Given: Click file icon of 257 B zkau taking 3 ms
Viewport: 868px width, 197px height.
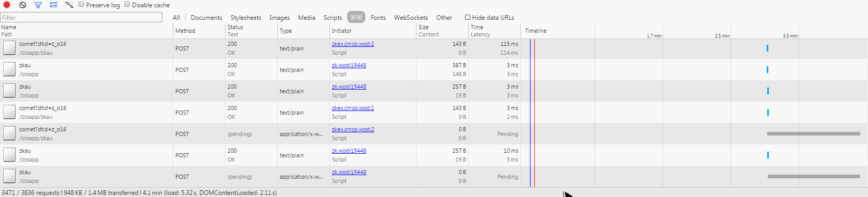Looking at the screenshot, I should click(x=9, y=91).
